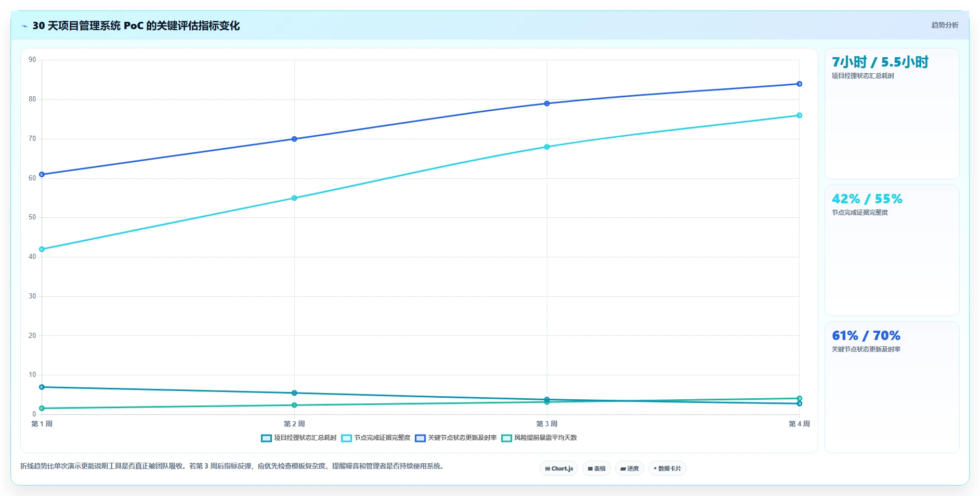The height and width of the screenshot is (496, 980).
Task: Click the 42% / 55% card value
Action: coord(867,199)
